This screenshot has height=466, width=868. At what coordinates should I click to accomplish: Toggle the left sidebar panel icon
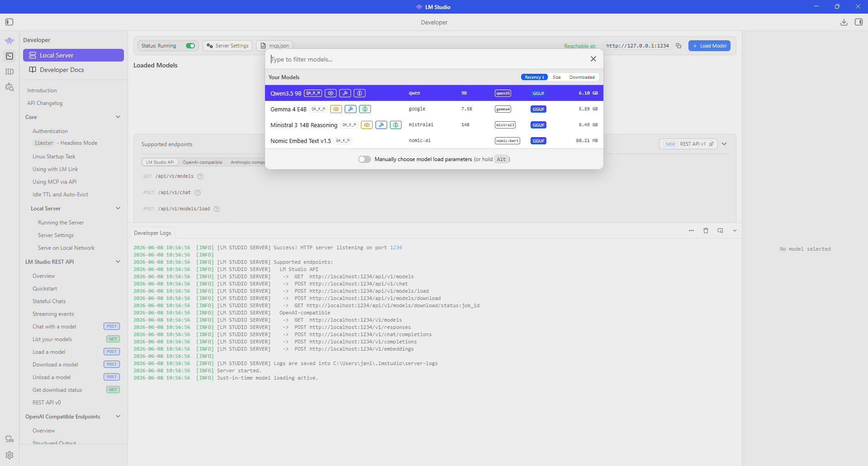[x=9, y=22]
